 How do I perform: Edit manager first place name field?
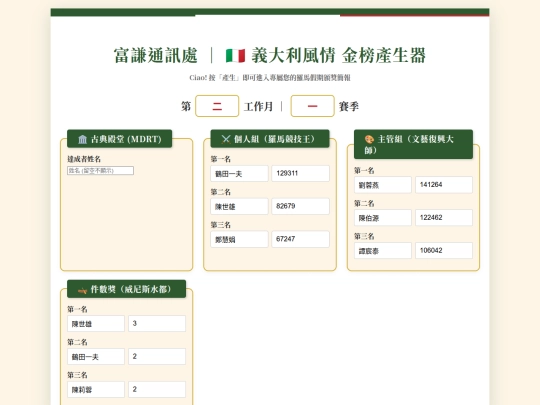click(383, 185)
